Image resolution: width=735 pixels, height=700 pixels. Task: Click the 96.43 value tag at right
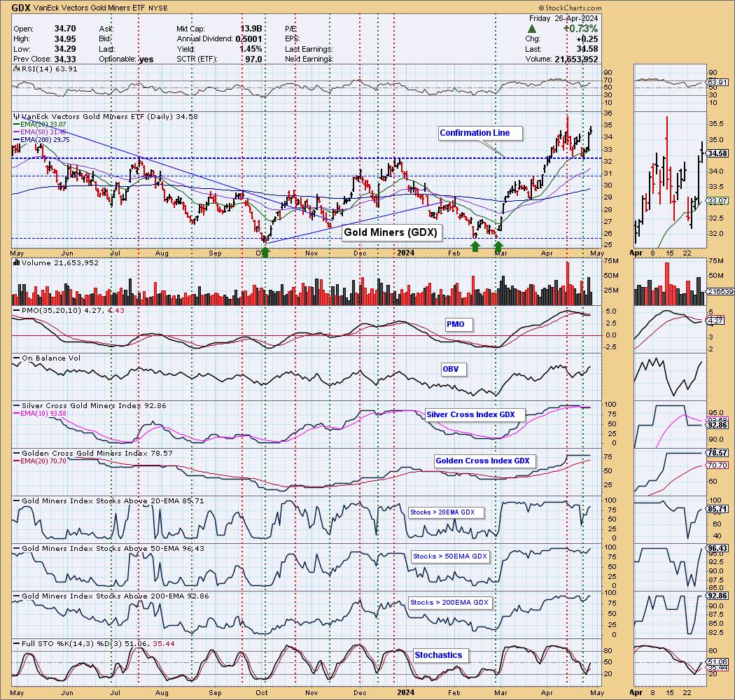coord(717,547)
